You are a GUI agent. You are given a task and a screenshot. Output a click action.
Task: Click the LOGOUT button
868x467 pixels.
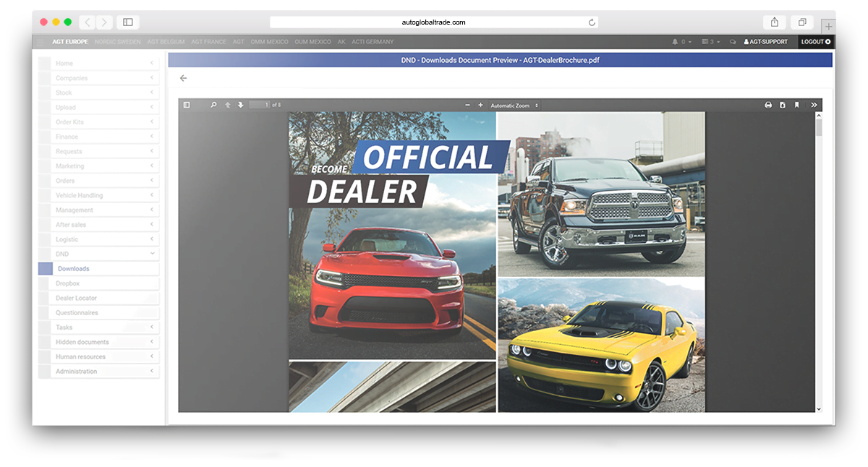click(x=816, y=42)
